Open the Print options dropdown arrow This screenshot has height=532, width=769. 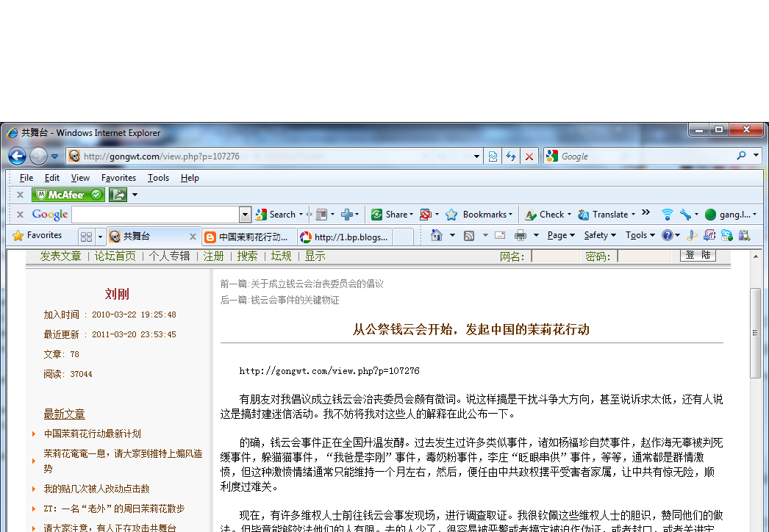(x=536, y=235)
